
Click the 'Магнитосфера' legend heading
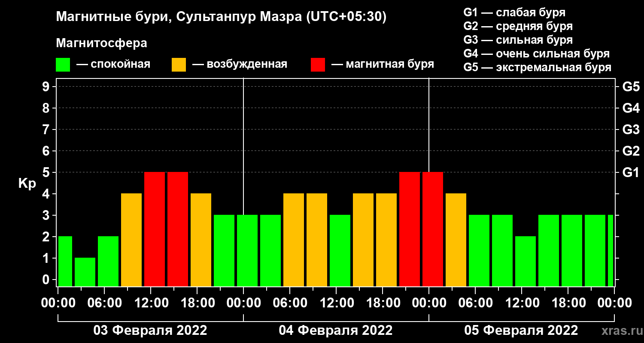click(101, 43)
